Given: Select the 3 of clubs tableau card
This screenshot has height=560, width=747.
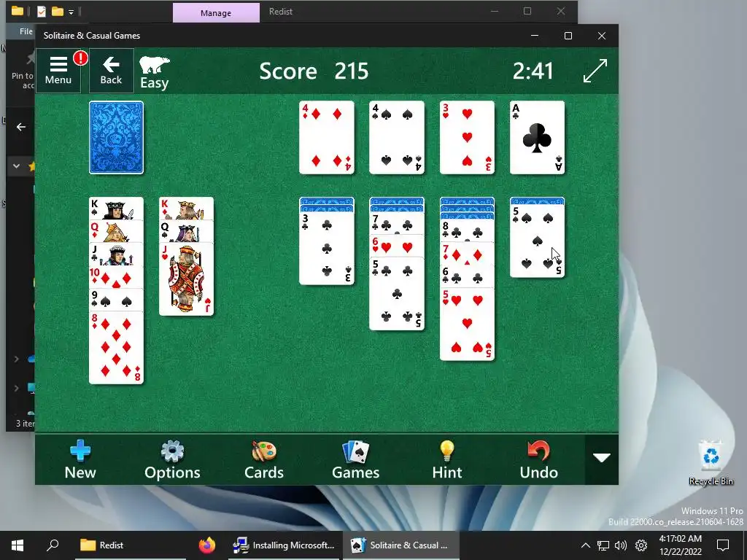Looking at the screenshot, I should click(326, 248).
